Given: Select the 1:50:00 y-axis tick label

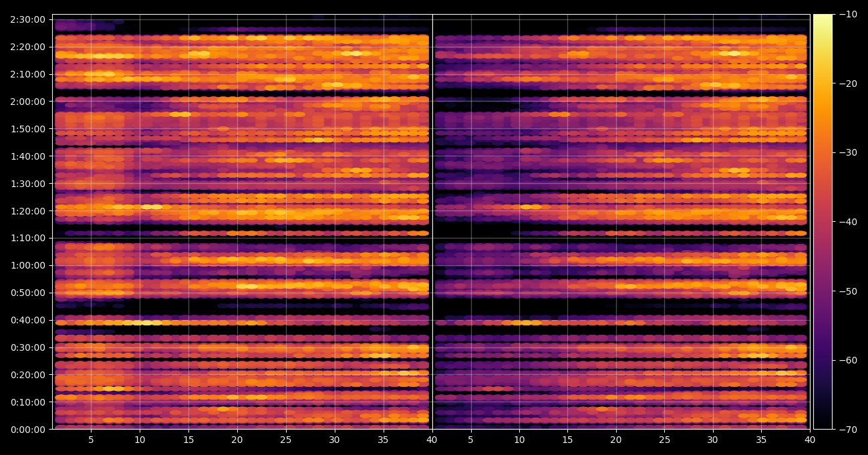Looking at the screenshot, I should 28,129.
